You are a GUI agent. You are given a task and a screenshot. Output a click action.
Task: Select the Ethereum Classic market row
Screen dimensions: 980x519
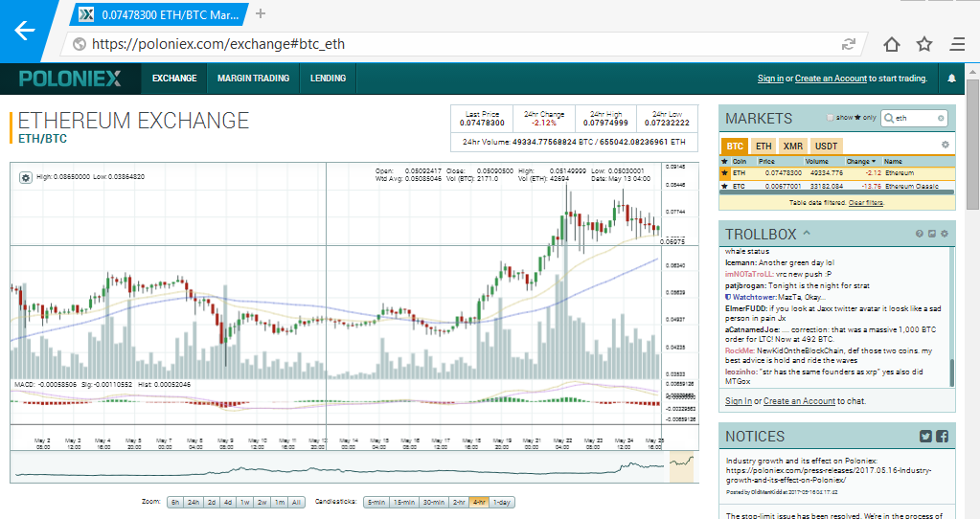[837, 186]
